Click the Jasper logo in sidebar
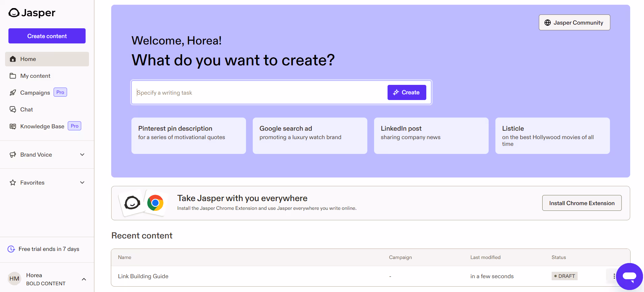This screenshot has height=292, width=644. [x=32, y=13]
